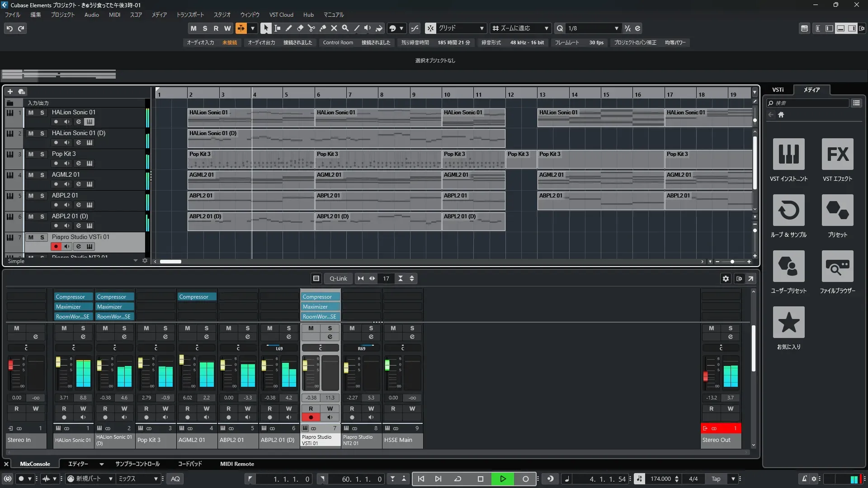
Task: Select the Zoom magnifier tool
Action: pyautogui.click(x=345, y=28)
